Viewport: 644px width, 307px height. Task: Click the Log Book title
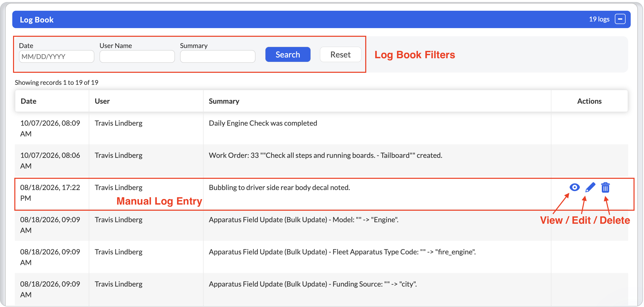[x=37, y=20]
